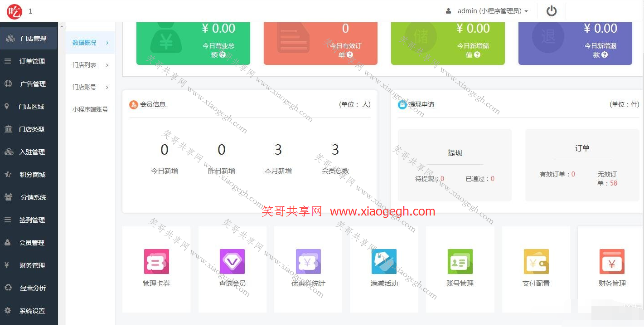The height and width of the screenshot is (333, 644).
Task: Click the green 今日营业总额 card
Action: pos(193,43)
